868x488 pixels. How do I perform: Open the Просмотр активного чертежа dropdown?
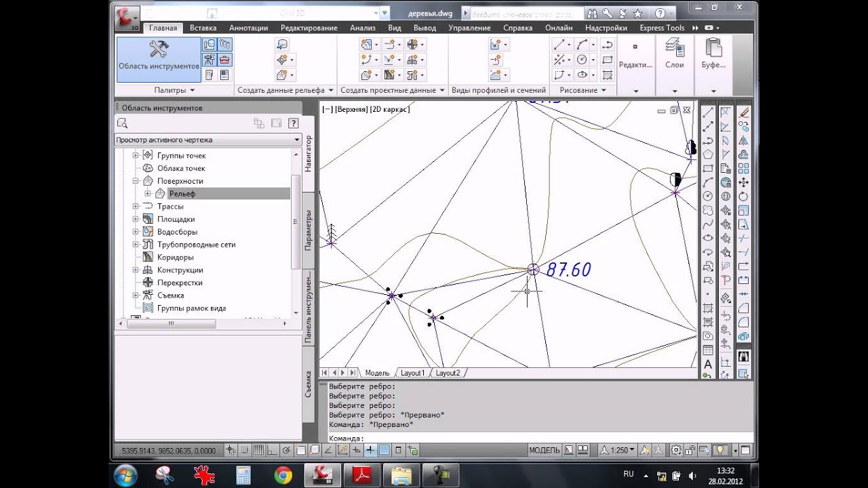pos(208,140)
